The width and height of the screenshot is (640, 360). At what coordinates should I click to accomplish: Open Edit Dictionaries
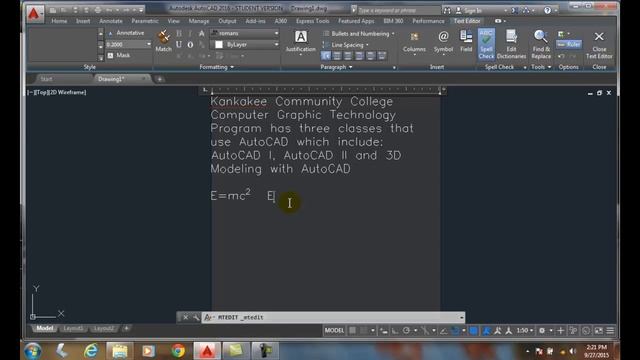pos(511,44)
